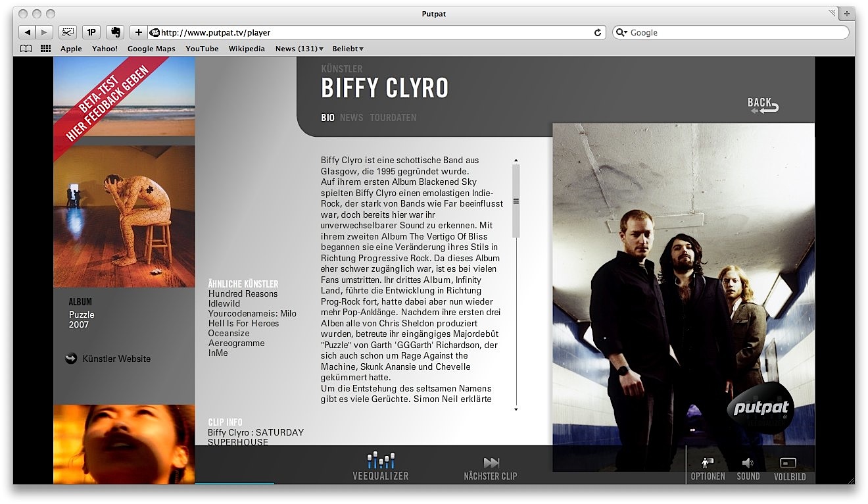
Task: Expand the Beliebt bookmark folder
Action: tap(348, 49)
